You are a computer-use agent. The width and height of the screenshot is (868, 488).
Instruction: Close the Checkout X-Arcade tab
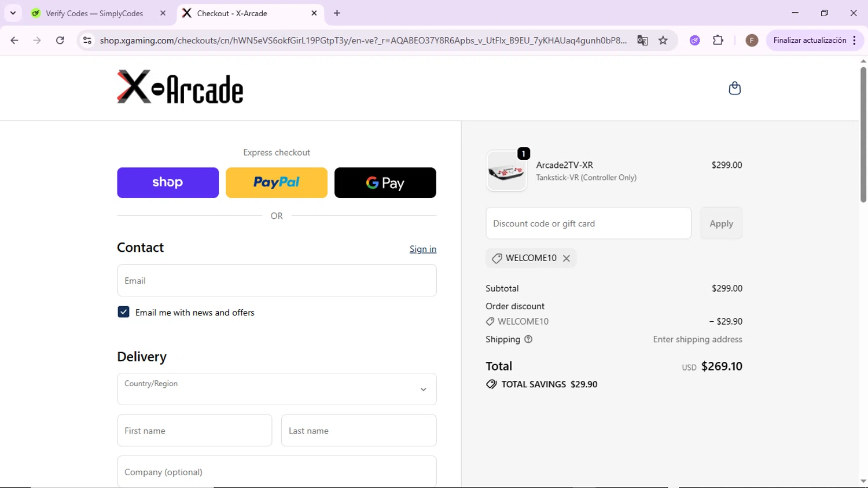[314, 13]
